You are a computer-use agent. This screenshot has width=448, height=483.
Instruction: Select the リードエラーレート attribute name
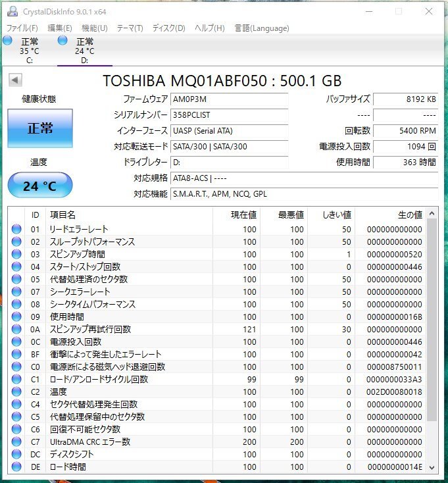(79, 229)
